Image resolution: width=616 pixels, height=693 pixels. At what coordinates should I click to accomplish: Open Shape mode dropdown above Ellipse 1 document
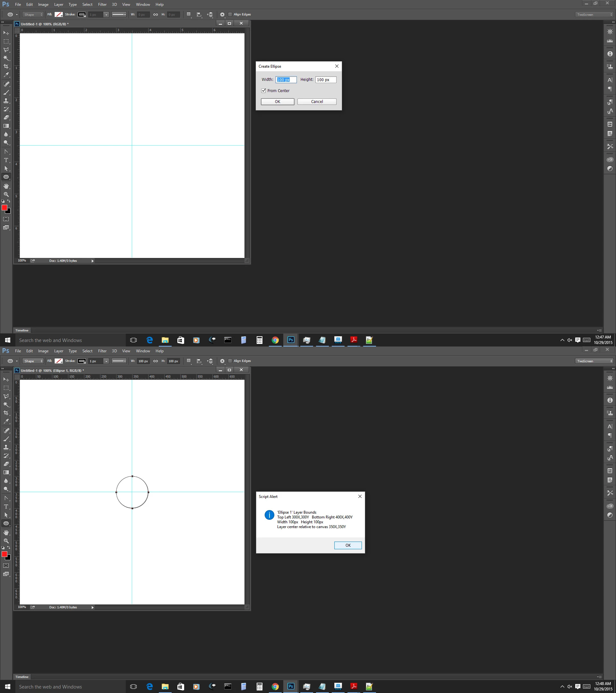coord(33,361)
